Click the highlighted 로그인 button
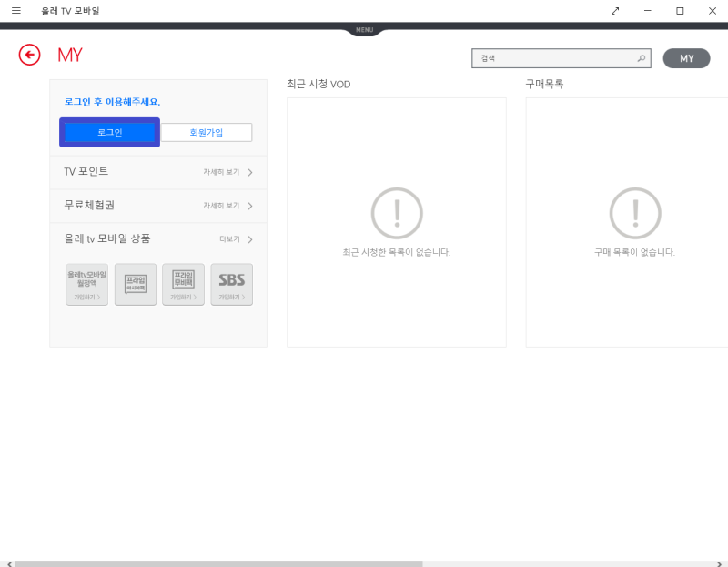Image resolution: width=728 pixels, height=567 pixels. pyautogui.click(x=109, y=132)
